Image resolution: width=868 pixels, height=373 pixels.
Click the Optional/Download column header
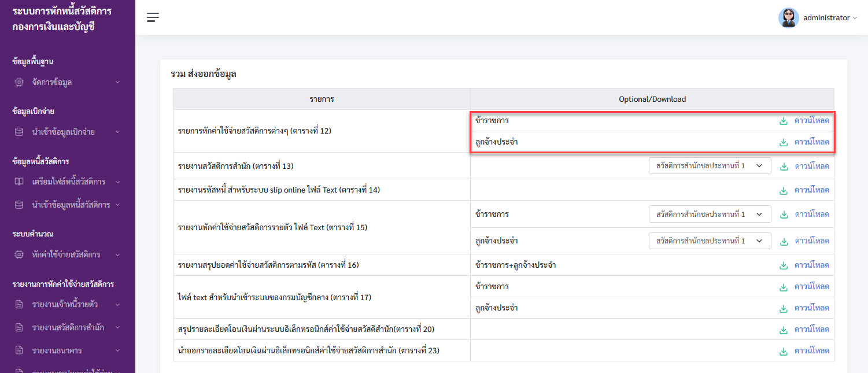click(x=652, y=99)
